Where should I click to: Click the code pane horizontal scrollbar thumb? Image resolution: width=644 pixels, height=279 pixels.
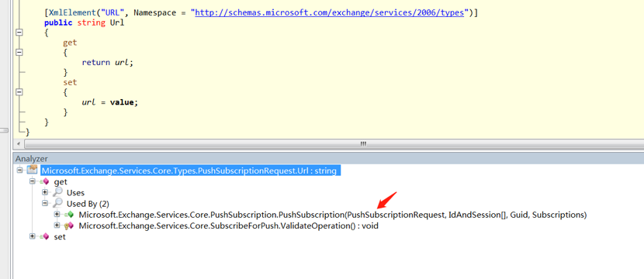click(362, 144)
